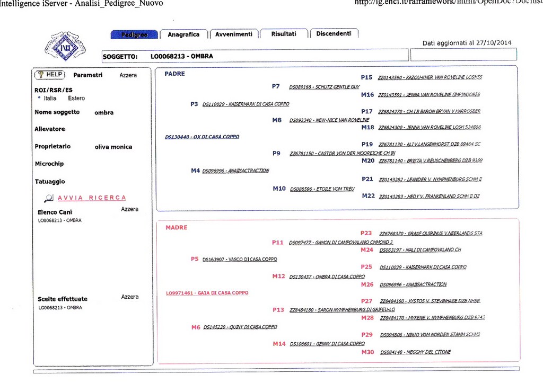The height and width of the screenshot is (392, 543).
Task: Open the HELP button
Action: pyautogui.click(x=50, y=75)
